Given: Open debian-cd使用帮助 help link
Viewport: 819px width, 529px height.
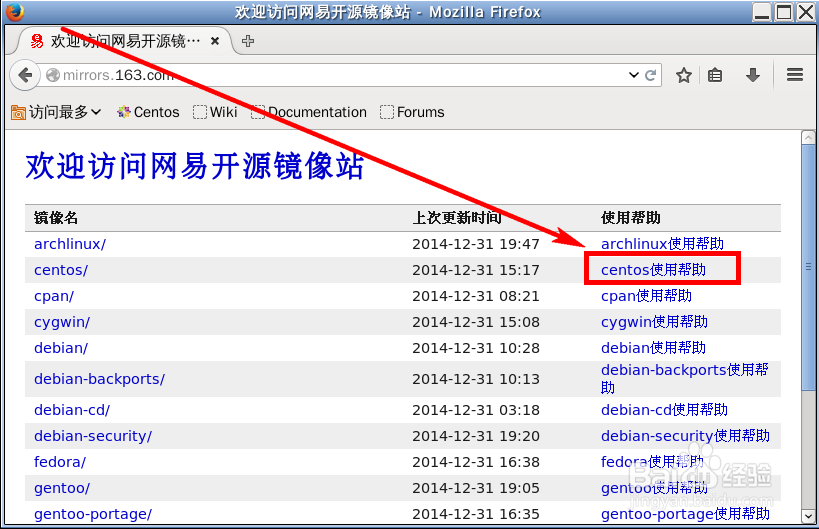Looking at the screenshot, I should pyautogui.click(x=664, y=410).
